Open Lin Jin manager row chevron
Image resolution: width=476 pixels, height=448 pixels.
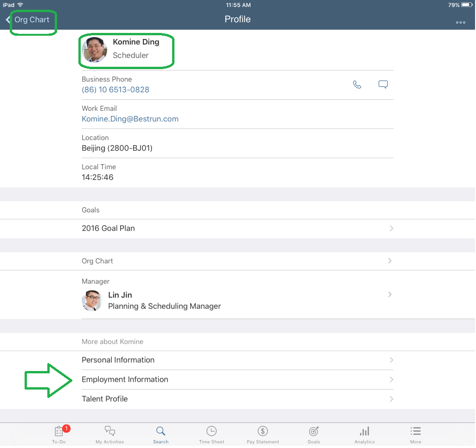click(x=390, y=294)
